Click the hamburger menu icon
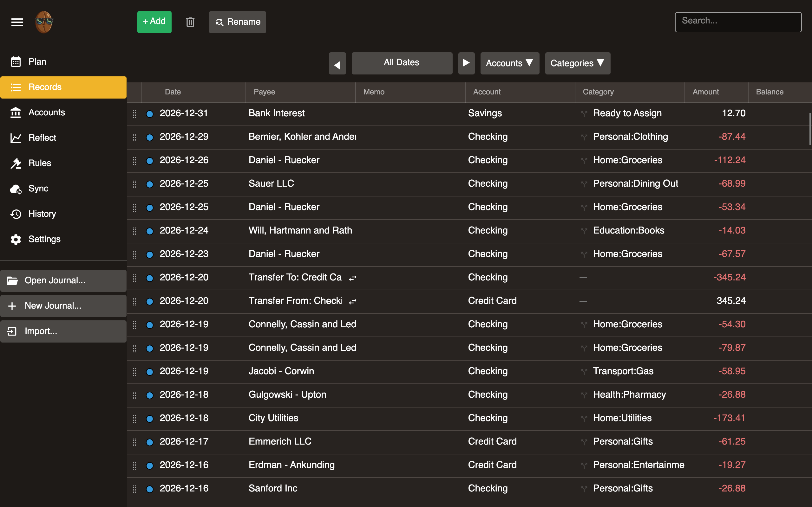This screenshot has height=507, width=812. point(17,22)
